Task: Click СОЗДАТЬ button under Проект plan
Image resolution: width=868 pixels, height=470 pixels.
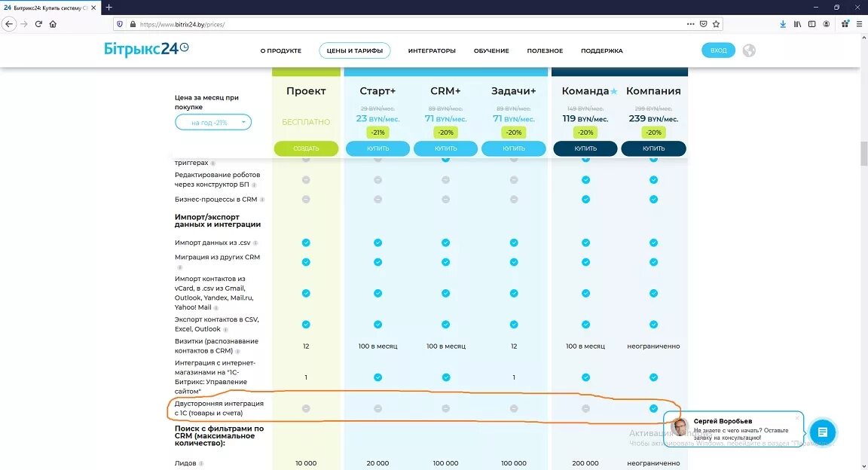Action: tap(306, 148)
